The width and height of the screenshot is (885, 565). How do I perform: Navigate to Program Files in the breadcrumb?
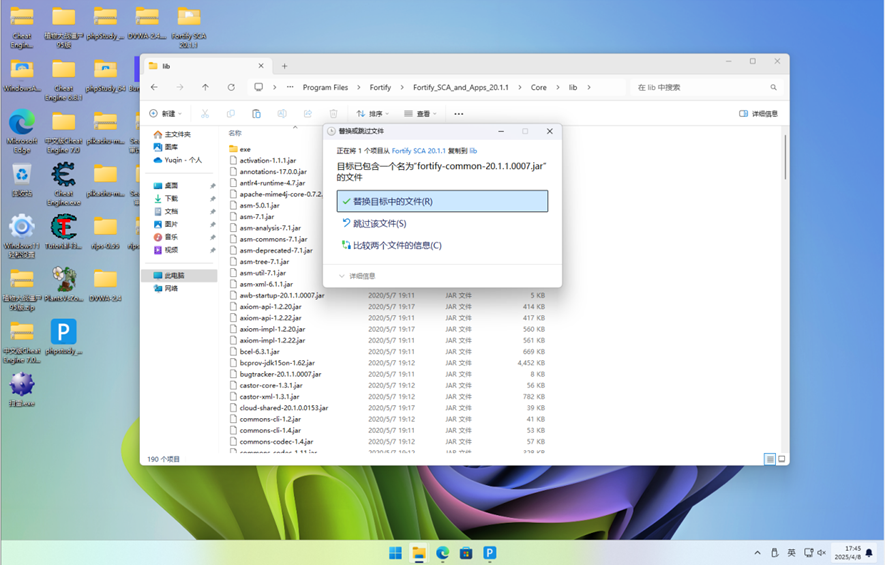[325, 87]
